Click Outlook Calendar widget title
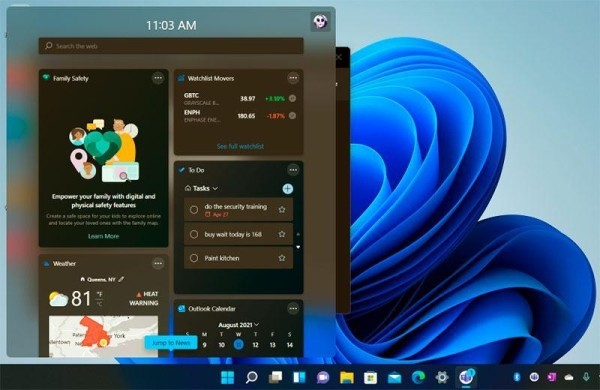This screenshot has height=390, width=600. [212, 308]
